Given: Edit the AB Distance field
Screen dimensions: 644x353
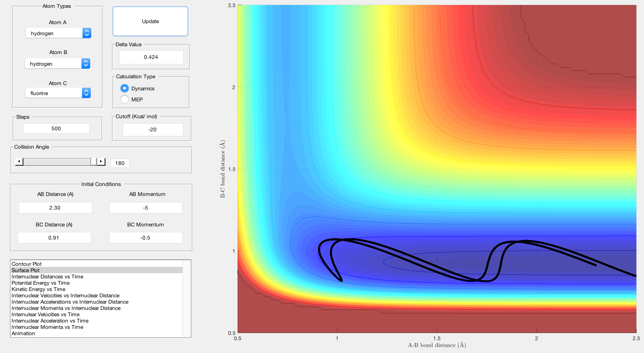Looking at the screenshot, I should pyautogui.click(x=55, y=208).
